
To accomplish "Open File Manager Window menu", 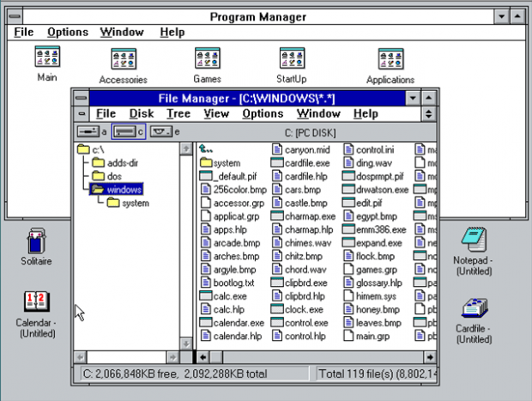I will [318, 113].
